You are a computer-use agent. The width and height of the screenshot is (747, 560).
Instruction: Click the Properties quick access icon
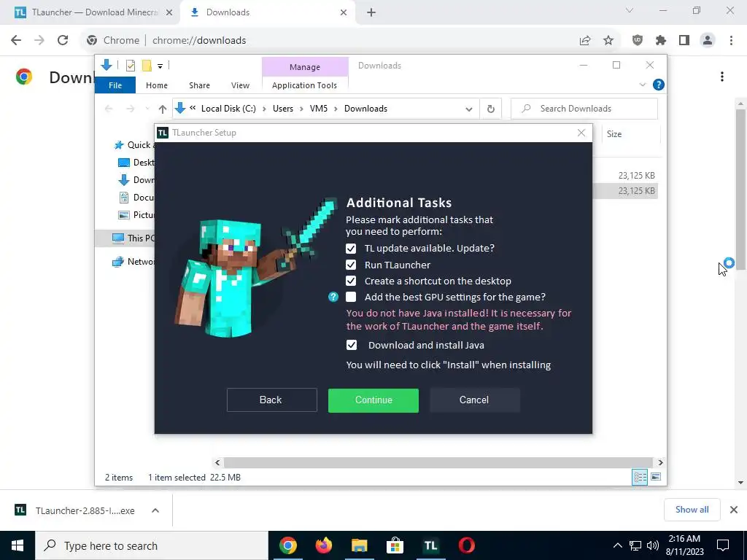pos(130,66)
